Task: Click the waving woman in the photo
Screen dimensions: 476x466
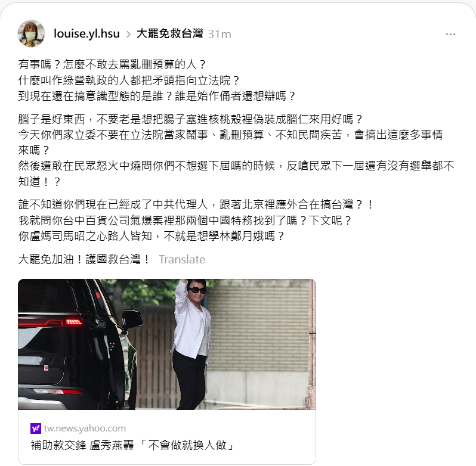Action: click(x=191, y=344)
